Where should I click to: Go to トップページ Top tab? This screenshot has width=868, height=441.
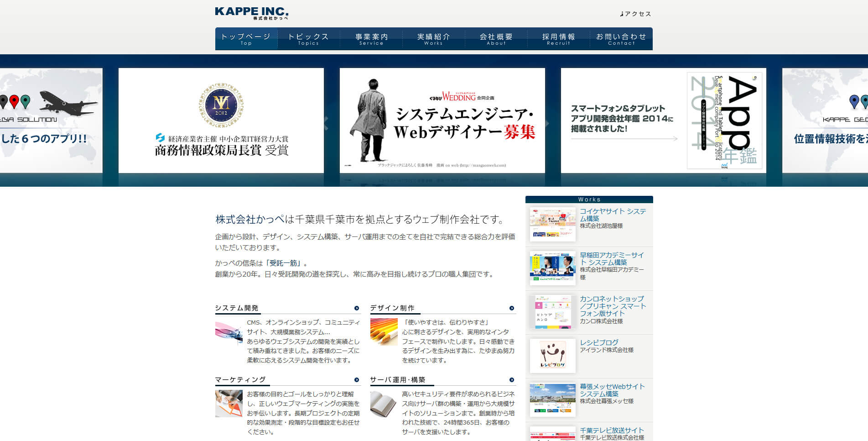[x=246, y=39]
